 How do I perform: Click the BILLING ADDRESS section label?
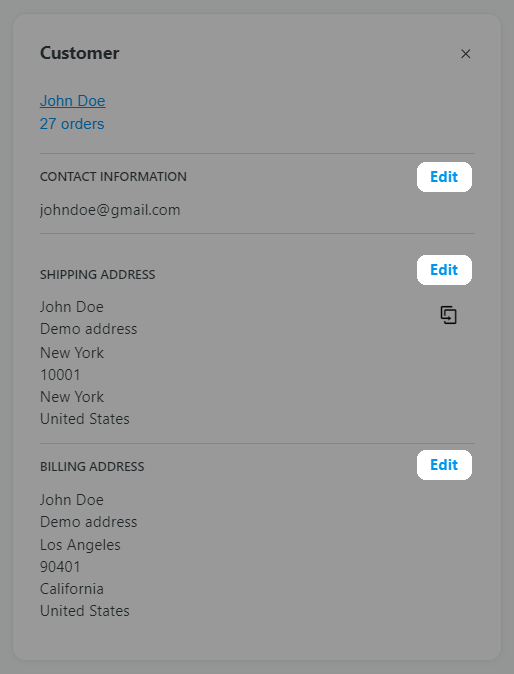point(92,466)
